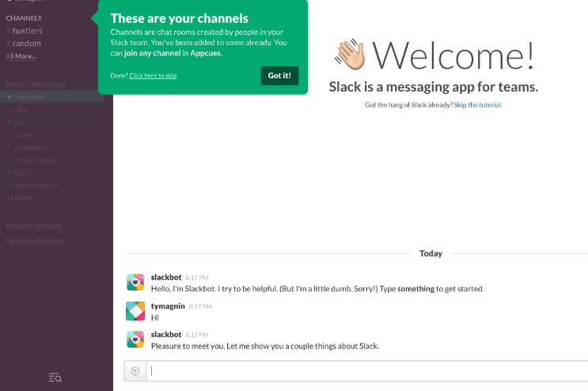588x391 pixels.
Task: Click jax's online presence dot
Action: [x=9, y=122]
